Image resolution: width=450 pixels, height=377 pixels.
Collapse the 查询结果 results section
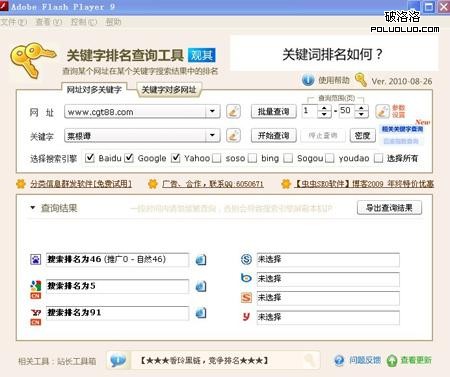[x=33, y=208]
